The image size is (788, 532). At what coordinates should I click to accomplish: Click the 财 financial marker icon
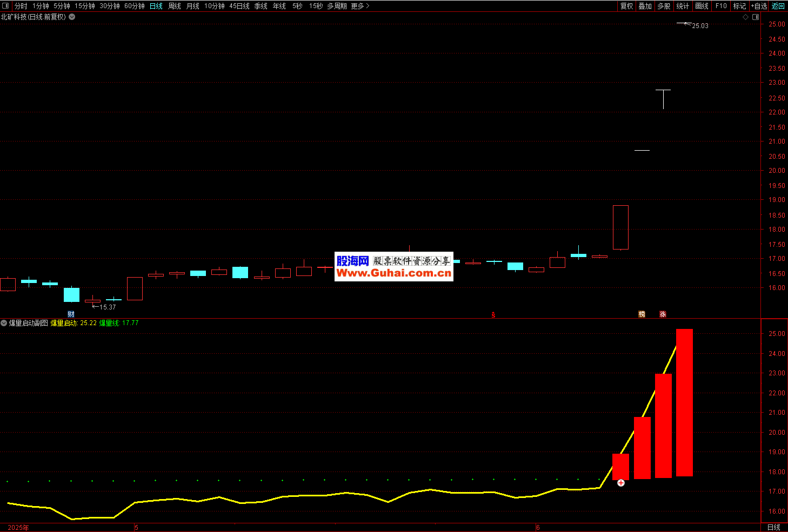71,314
